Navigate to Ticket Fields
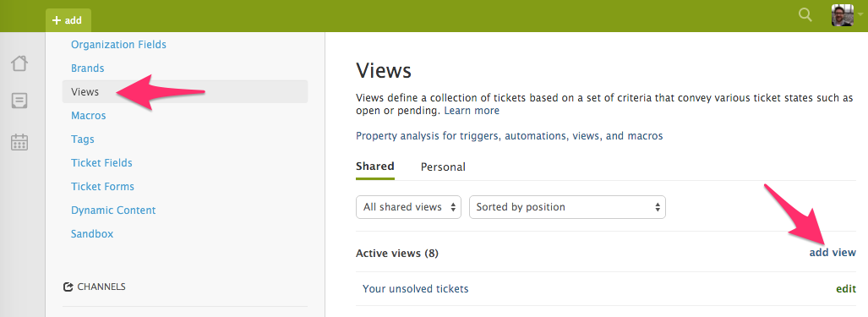The height and width of the screenshot is (317, 868). (x=101, y=162)
